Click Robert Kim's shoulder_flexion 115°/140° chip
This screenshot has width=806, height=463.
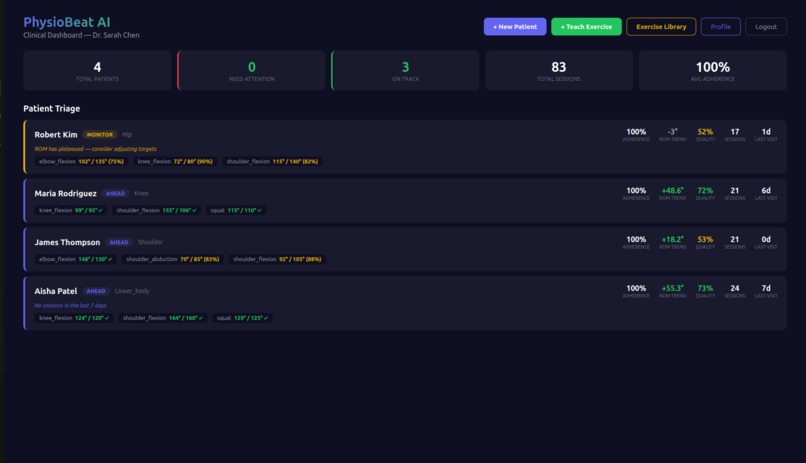272,161
